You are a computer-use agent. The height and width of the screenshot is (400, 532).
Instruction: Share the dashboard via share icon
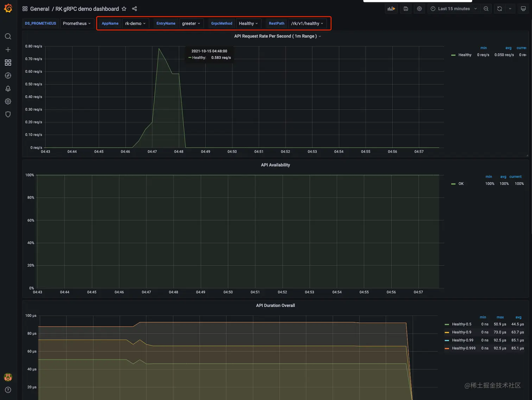pos(134,9)
